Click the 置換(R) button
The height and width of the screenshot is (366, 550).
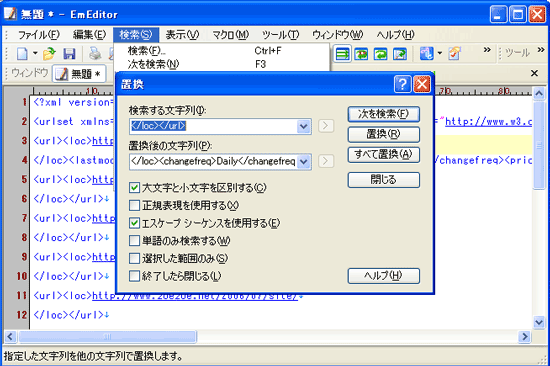coord(383,134)
